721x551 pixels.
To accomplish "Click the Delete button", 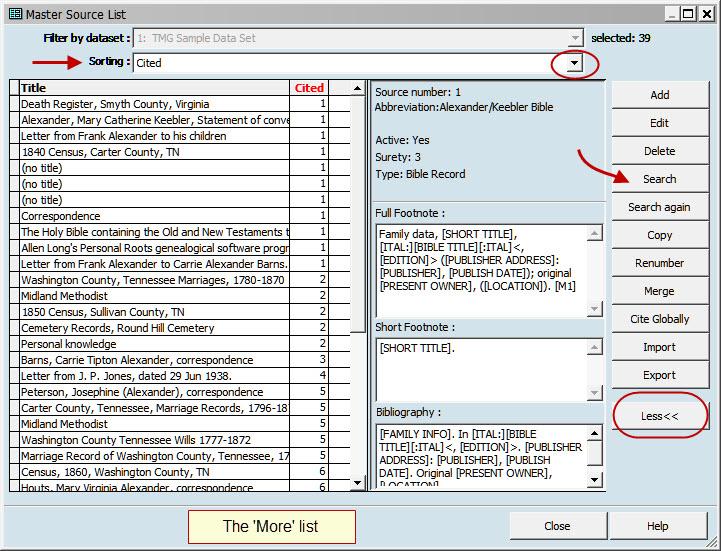I will [660, 151].
